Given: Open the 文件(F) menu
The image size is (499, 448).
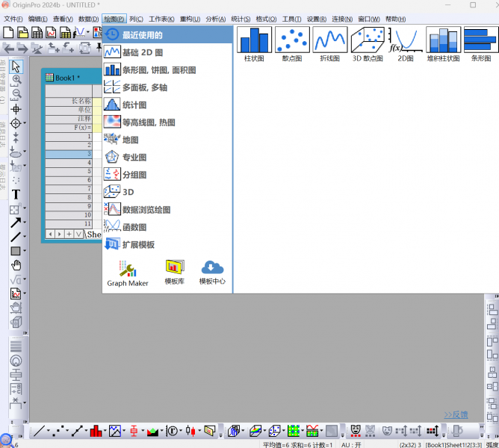Looking at the screenshot, I should [13, 19].
